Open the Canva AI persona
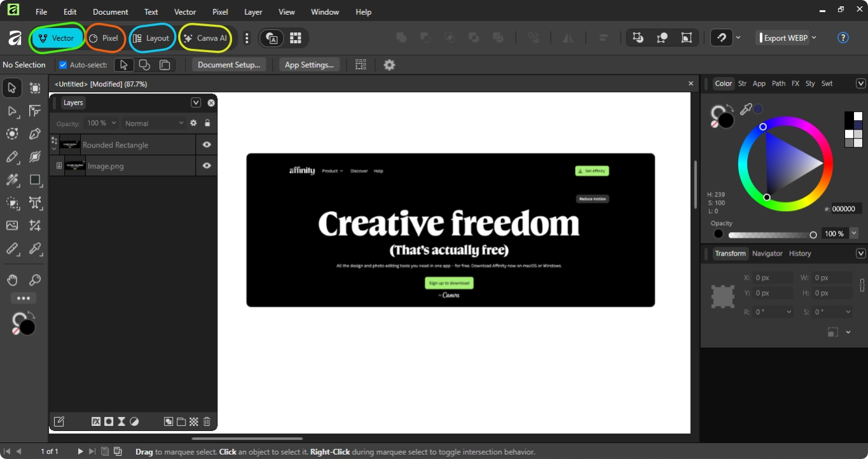 (205, 38)
